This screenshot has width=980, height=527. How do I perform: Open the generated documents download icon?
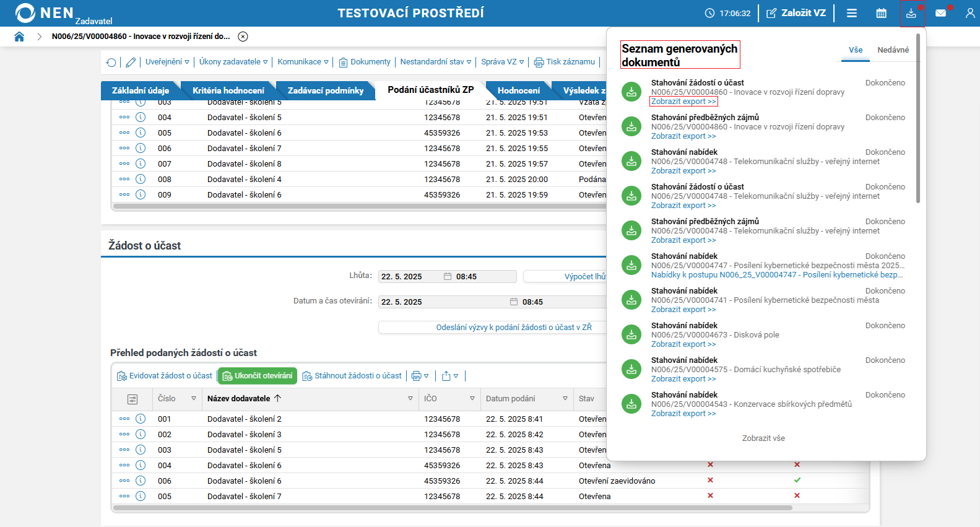coord(911,13)
